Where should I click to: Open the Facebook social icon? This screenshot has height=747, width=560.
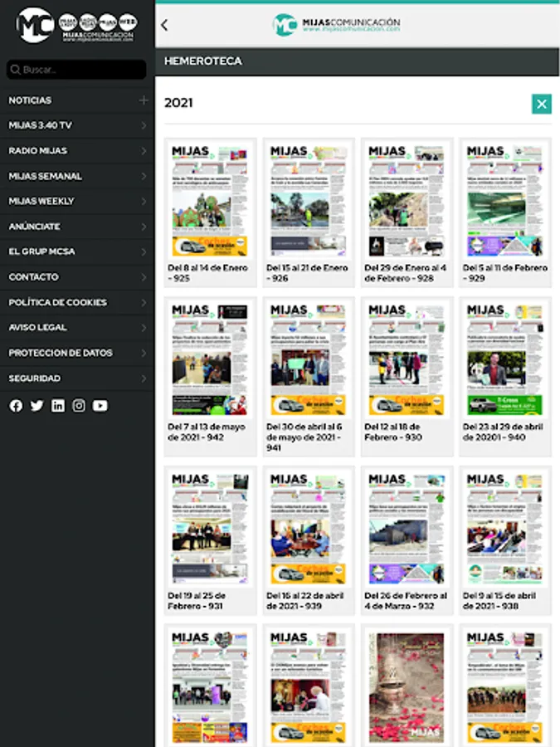17,405
